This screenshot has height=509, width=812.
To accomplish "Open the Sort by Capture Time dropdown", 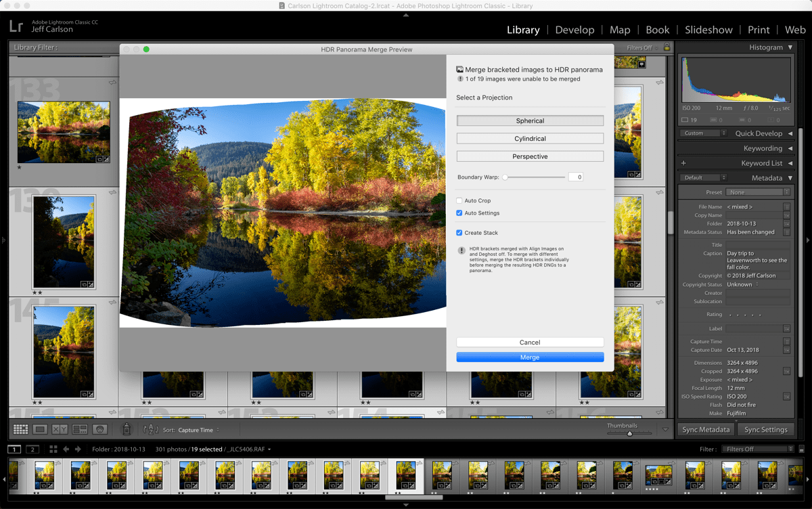I will tap(198, 430).
